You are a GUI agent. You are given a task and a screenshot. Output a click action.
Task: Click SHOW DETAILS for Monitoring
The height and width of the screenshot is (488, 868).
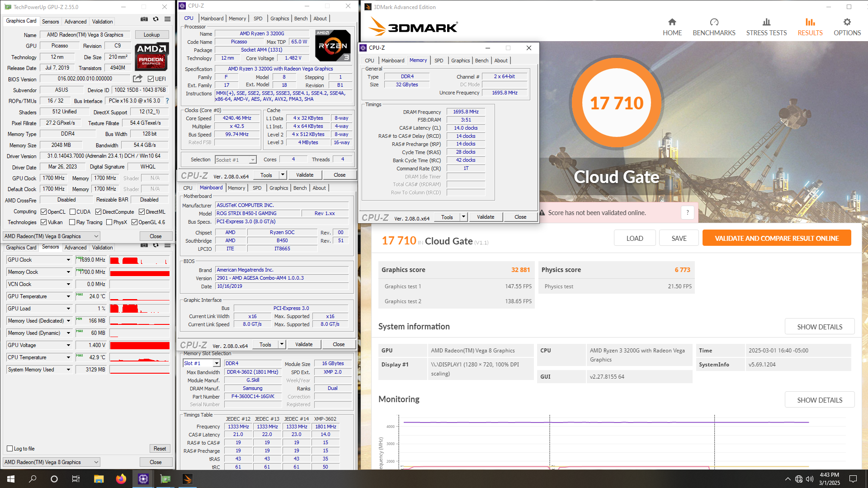(819, 400)
